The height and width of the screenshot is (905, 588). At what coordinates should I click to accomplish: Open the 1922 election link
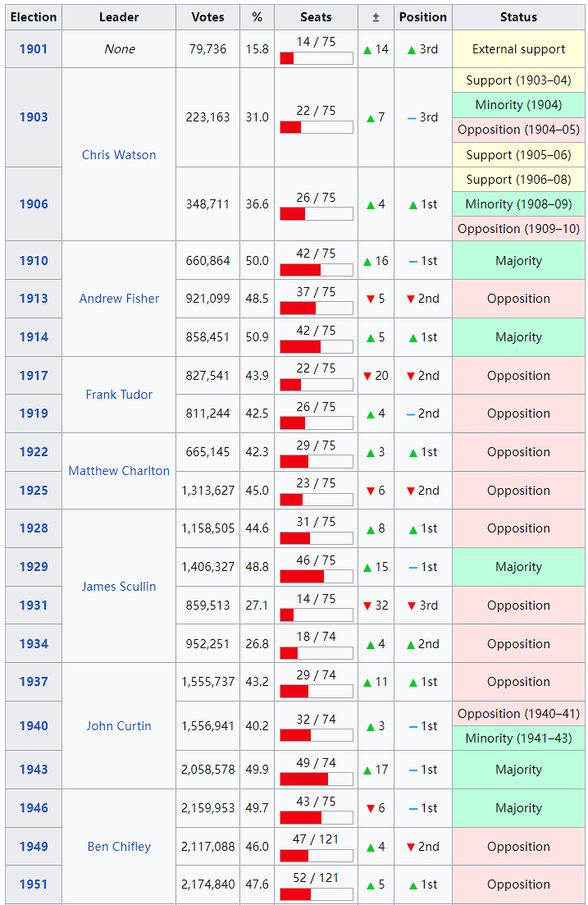tap(34, 452)
